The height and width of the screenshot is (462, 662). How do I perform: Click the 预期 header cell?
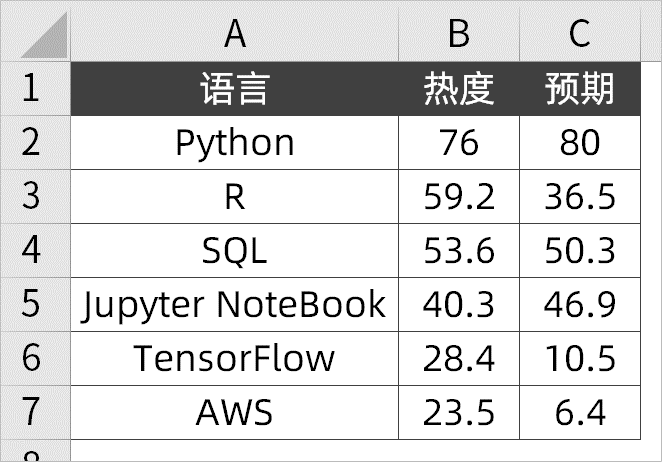click(x=580, y=88)
